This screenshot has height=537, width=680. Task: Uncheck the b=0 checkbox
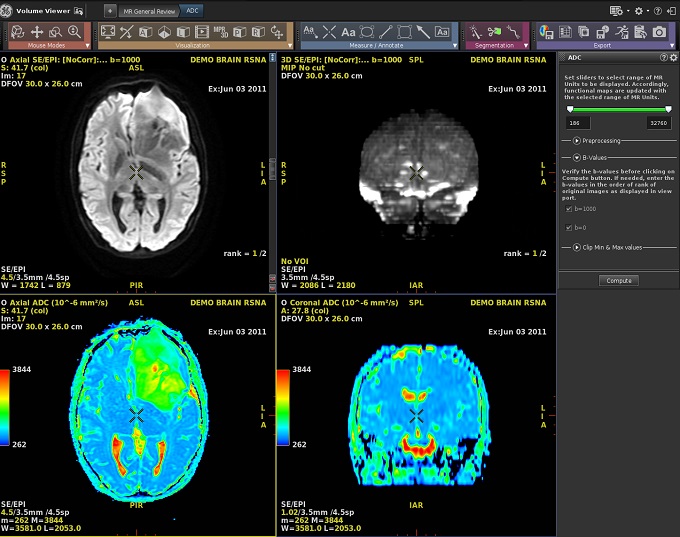pos(569,228)
